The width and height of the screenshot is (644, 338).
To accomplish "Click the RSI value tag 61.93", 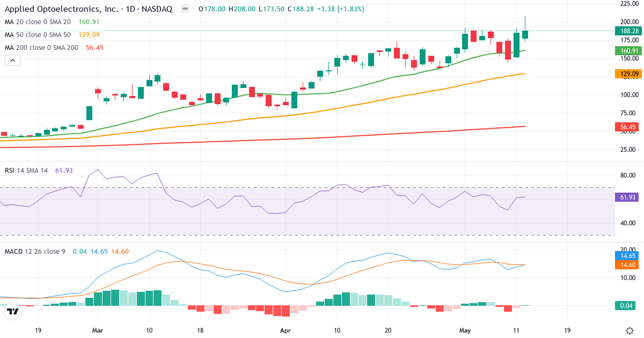I will 627,197.
